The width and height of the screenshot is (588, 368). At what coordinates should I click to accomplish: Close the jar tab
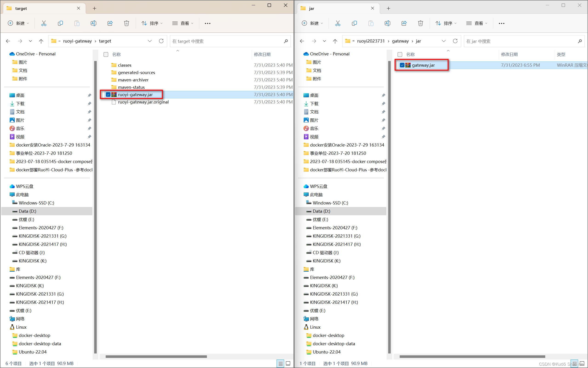click(x=373, y=8)
